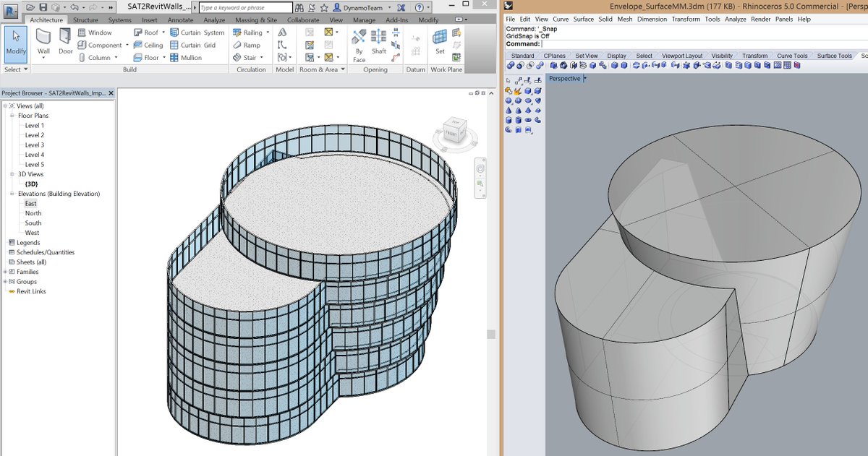
Task: Open the Select panel dropdown in Revit
Action: coord(15,69)
